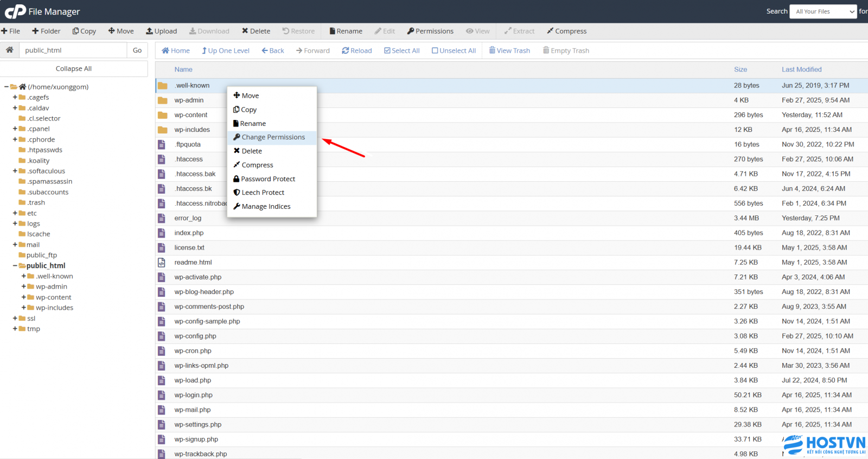Select the .trash folder in tree

click(x=32, y=202)
